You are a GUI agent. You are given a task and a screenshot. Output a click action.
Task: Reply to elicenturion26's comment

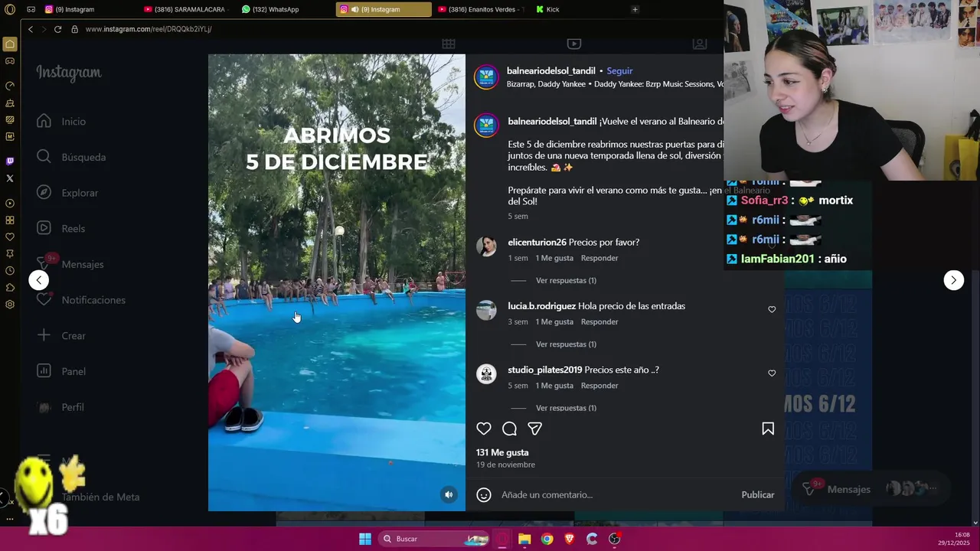tap(599, 258)
